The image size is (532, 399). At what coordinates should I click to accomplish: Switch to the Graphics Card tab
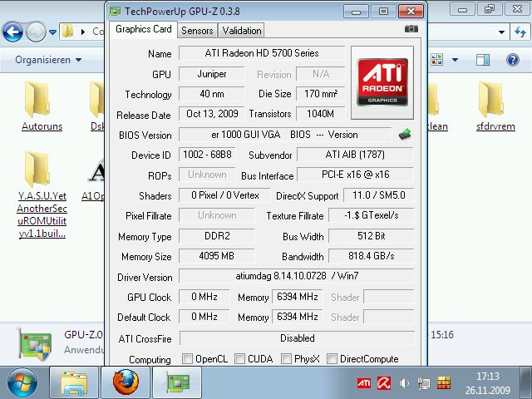coord(143,30)
